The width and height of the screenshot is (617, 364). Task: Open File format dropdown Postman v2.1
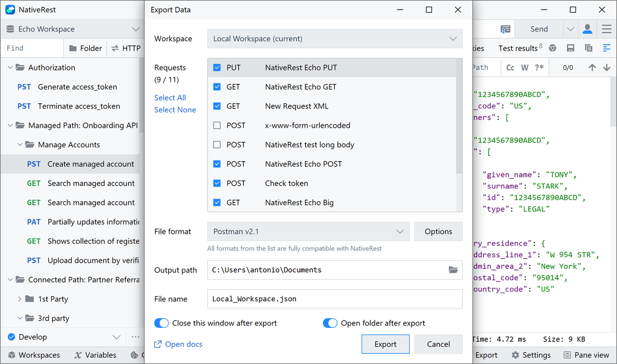tap(308, 231)
